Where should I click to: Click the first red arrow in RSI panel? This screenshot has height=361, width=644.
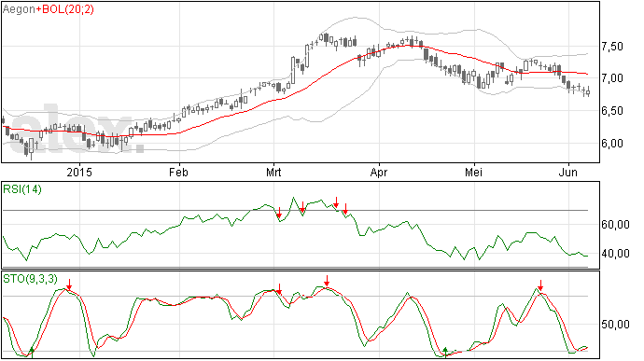click(x=279, y=213)
